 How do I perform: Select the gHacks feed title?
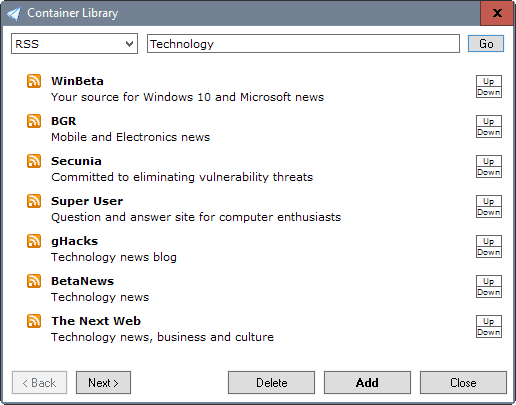[75, 241]
